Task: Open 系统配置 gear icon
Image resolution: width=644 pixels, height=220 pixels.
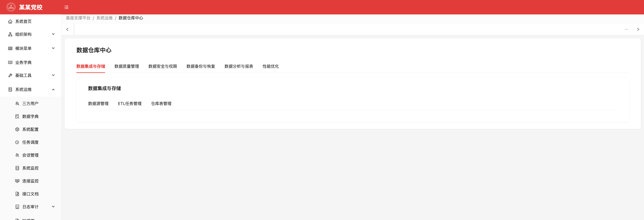Action: pyautogui.click(x=17, y=129)
